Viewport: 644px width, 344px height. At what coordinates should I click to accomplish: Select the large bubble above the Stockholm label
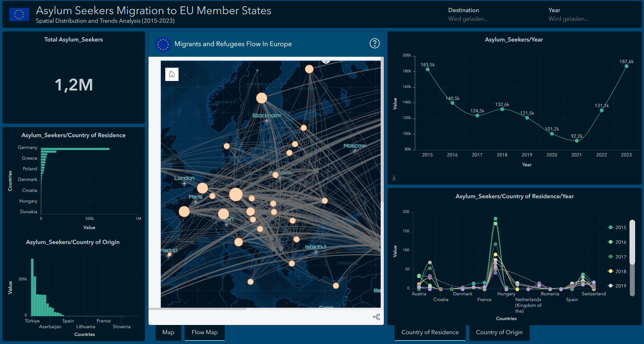point(262,98)
